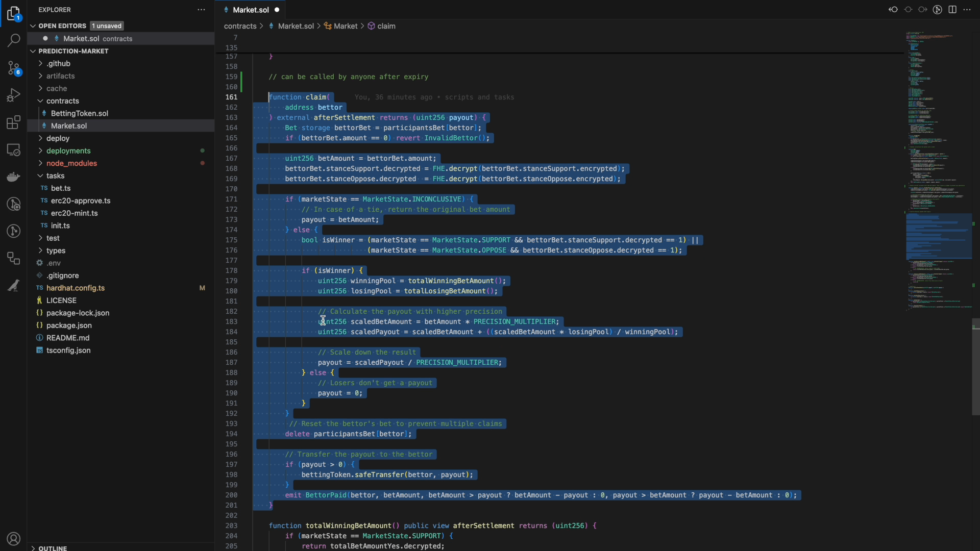Open editor More Actions ellipsis
The height and width of the screenshot is (551, 980).
click(x=967, y=10)
